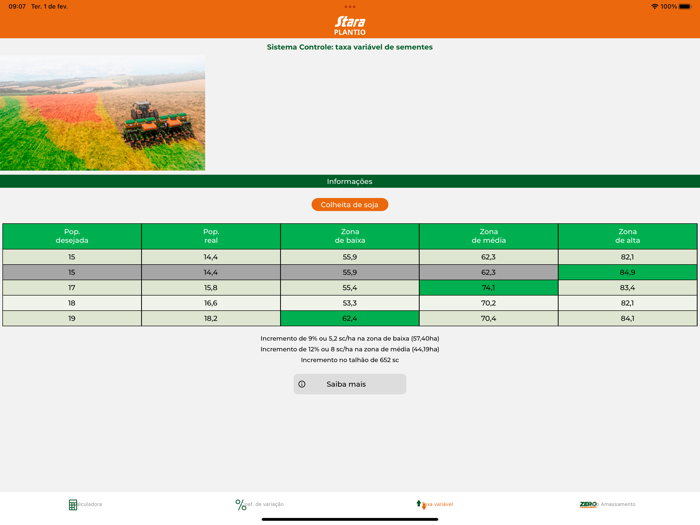700x525 pixels.
Task: Select the Taxa variável tab
Action: 435,504
